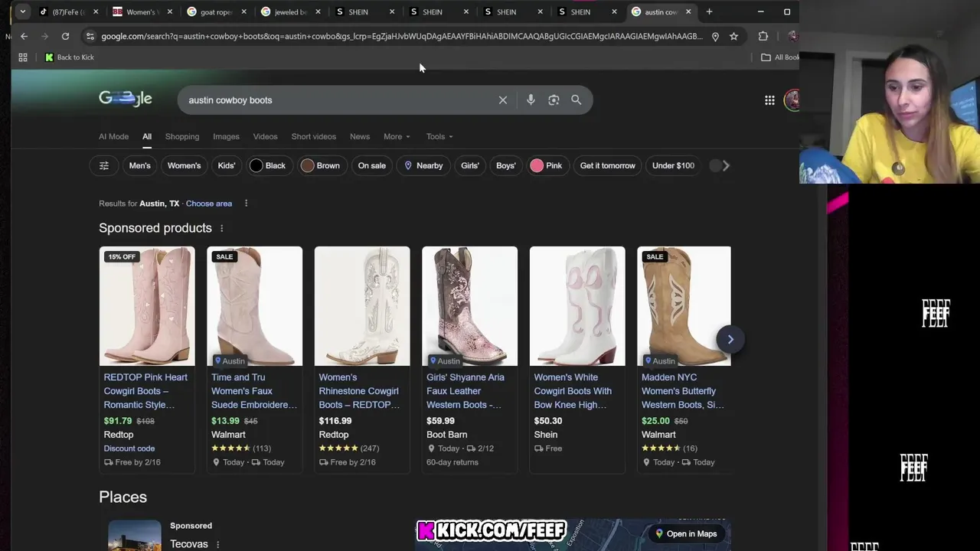Open Madden NYC Butterfly Western Boots link
This screenshot has height=551, width=980.
pos(682,391)
